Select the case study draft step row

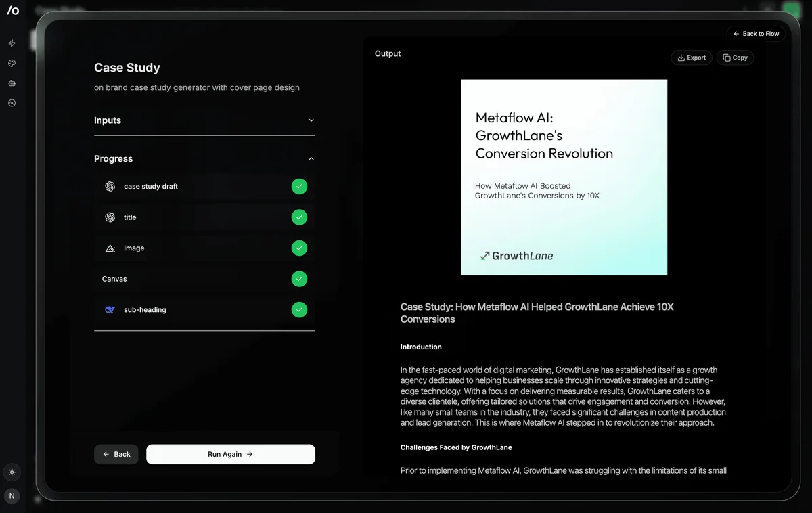tap(204, 187)
